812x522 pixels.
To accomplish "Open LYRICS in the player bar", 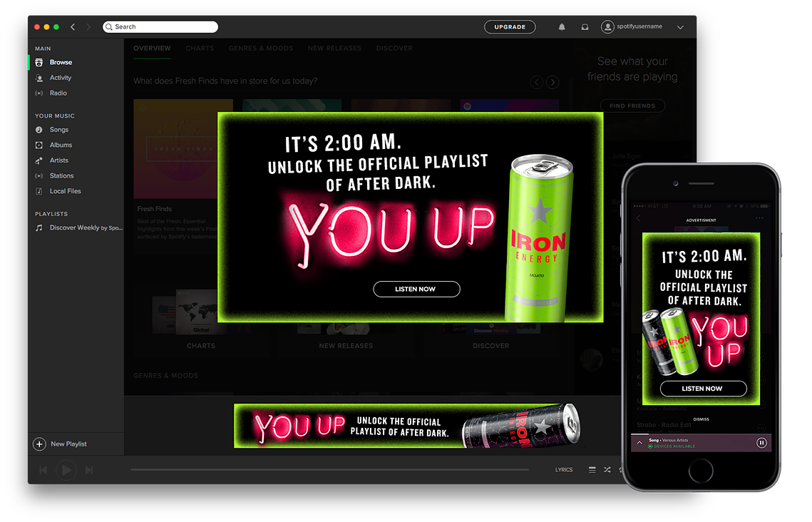I will (564, 470).
